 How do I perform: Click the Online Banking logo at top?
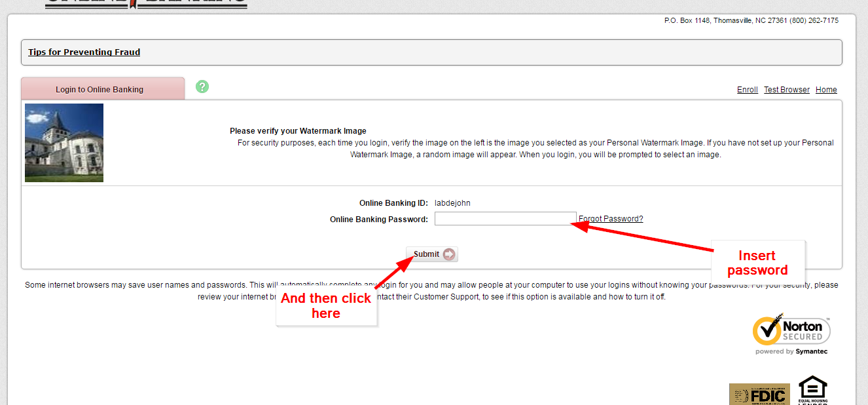point(146,3)
